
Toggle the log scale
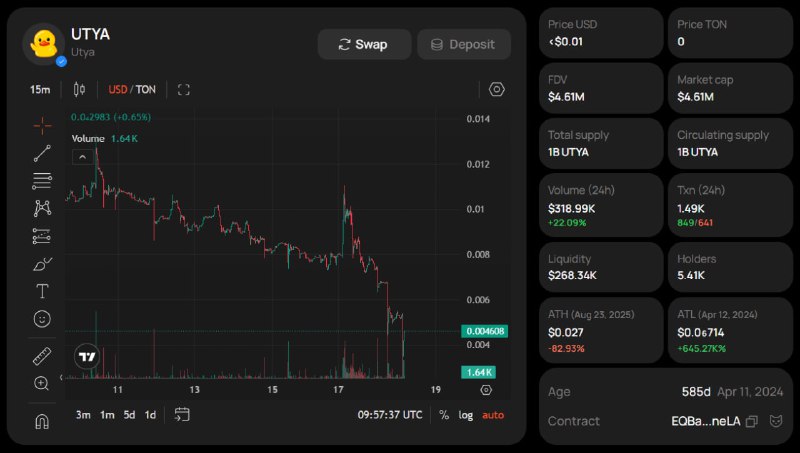[466, 415]
